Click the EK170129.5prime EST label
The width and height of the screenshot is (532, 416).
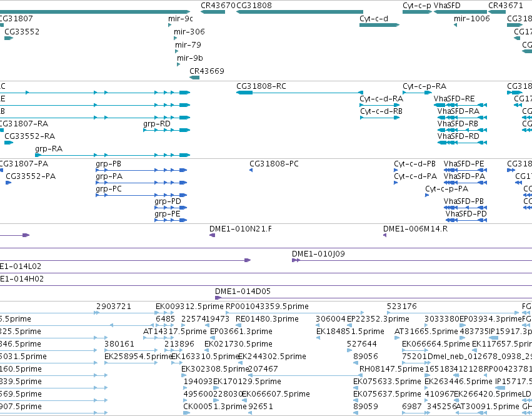point(247,382)
